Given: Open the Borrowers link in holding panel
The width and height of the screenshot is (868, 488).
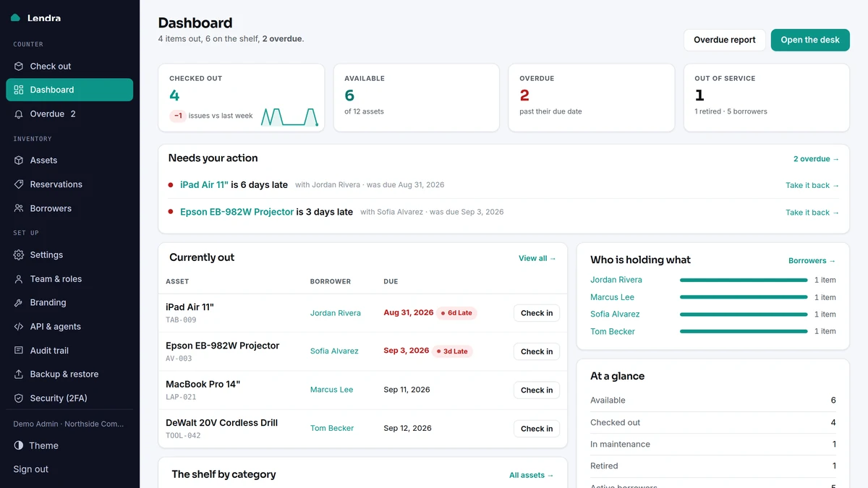Looking at the screenshot, I should (x=812, y=261).
